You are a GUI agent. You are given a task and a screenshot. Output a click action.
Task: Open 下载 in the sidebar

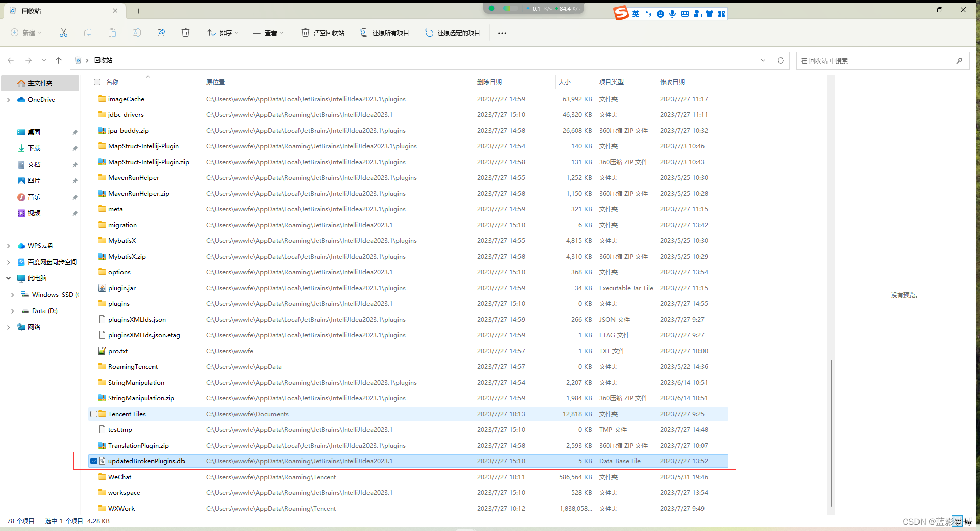click(x=34, y=148)
